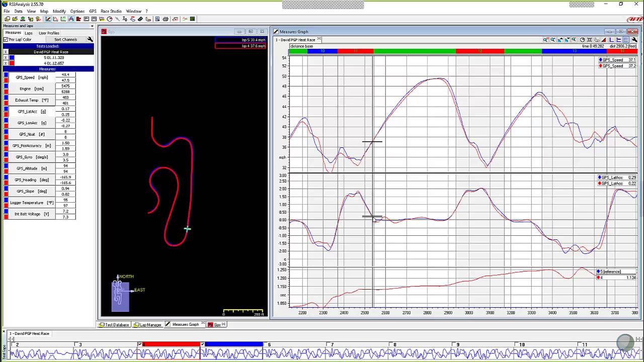Screen dimensions: 644x362
Task: Click the zoom-in magnifier in graph toolbar
Action: pyautogui.click(x=546, y=40)
